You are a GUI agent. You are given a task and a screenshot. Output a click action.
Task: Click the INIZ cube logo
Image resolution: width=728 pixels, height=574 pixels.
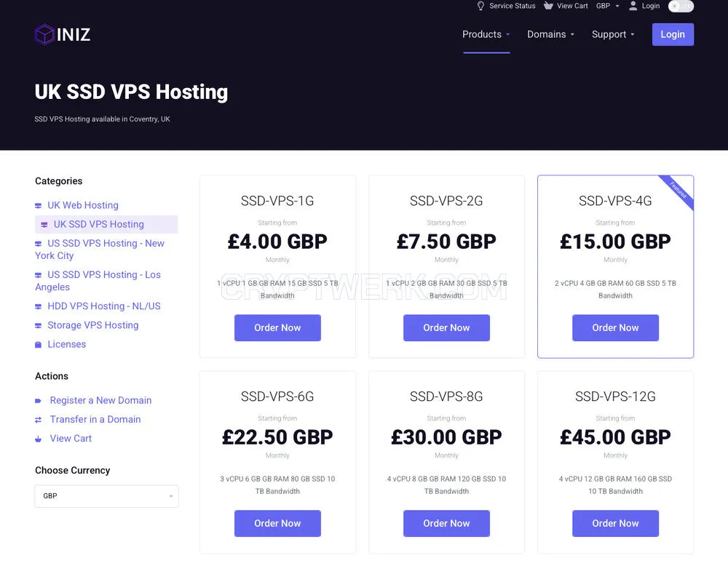pos(44,34)
